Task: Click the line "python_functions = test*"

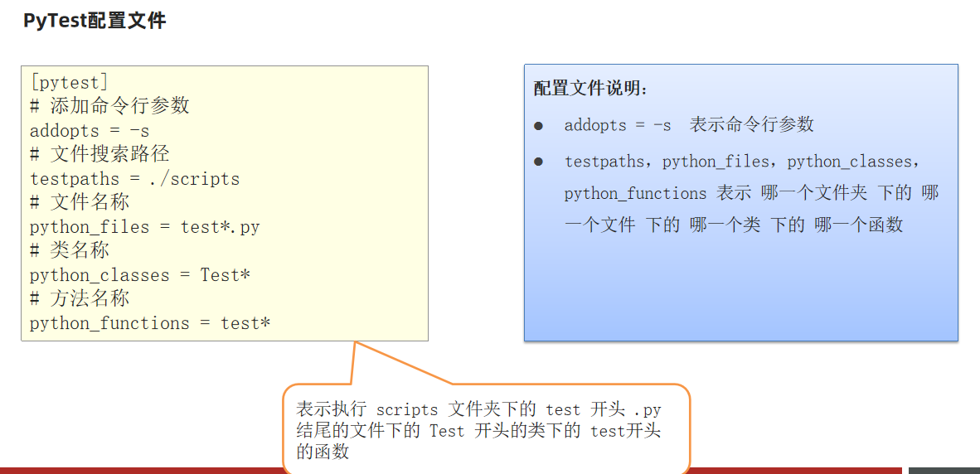Action: coord(150,323)
